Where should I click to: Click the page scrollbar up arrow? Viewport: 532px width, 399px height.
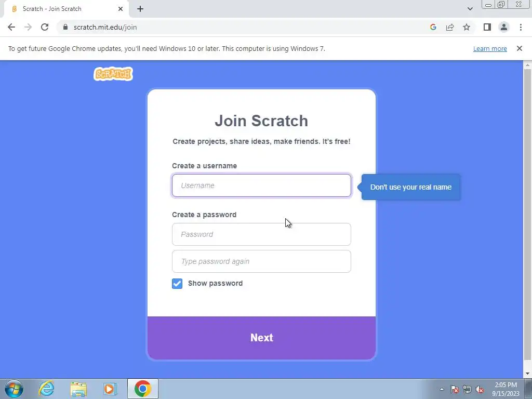(x=527, y=65)
